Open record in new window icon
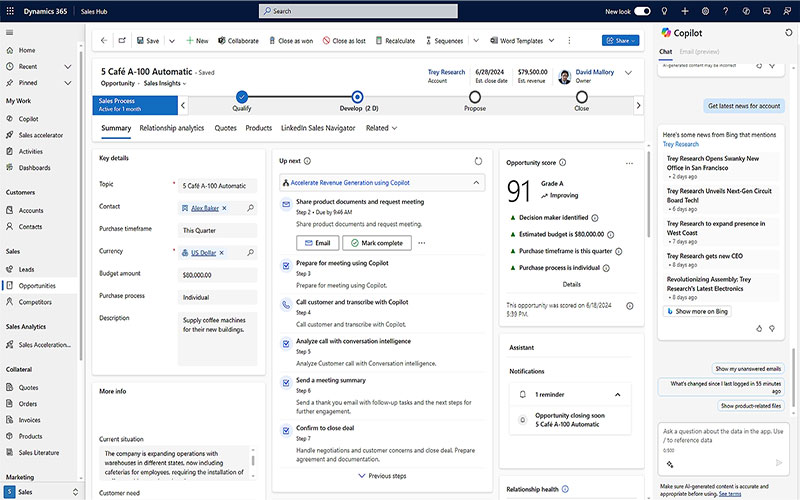This screenshot has height=500, width=800. click(x=122, y=40)
